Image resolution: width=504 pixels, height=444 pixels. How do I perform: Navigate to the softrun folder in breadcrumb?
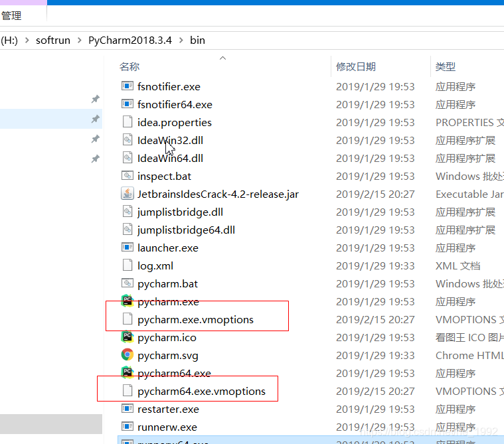(53, 40)
